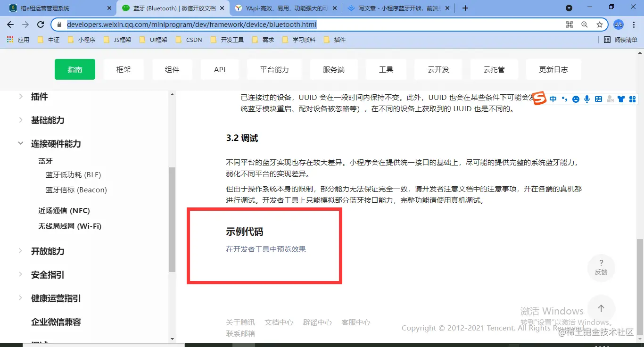Open the 阅读清单 reading list
644x347 pixels.
coord(621,40)
